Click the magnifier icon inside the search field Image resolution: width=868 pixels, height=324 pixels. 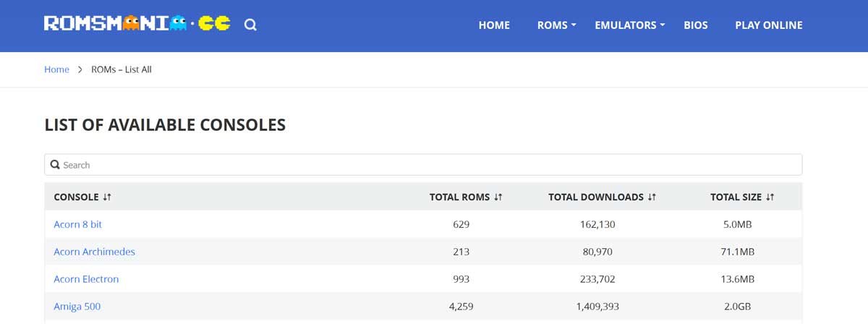tap(55, 165)
